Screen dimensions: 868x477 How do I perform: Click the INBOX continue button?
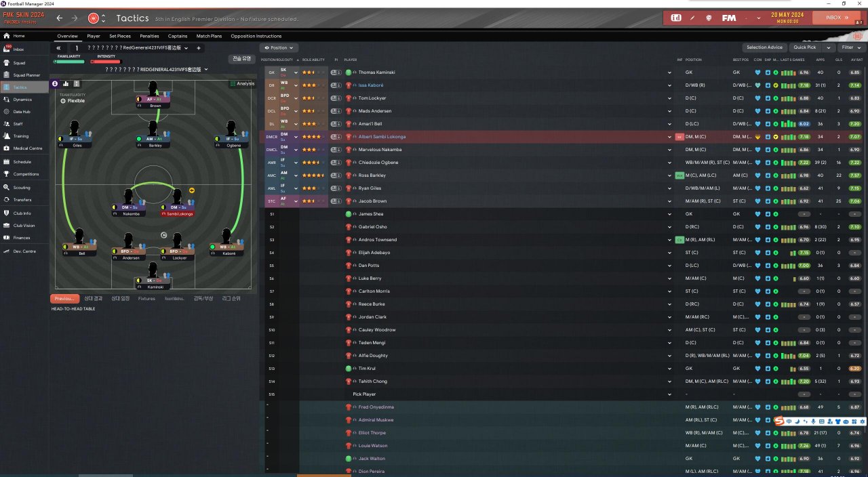click(837, 18)
